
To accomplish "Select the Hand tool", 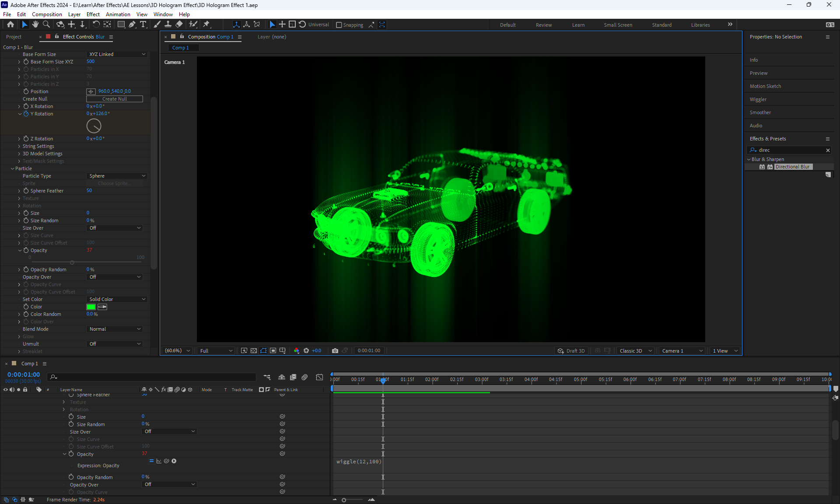I will 35,24.
